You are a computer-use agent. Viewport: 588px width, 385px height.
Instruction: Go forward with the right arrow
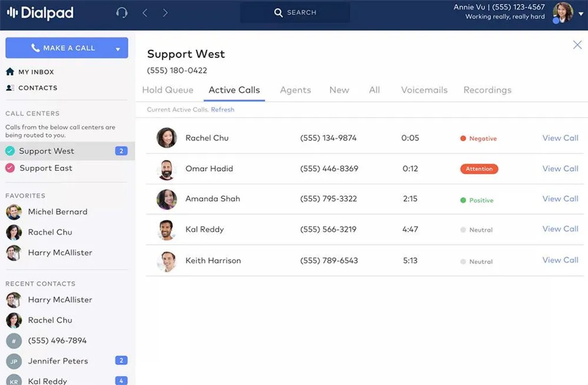[x=165, y=13]
